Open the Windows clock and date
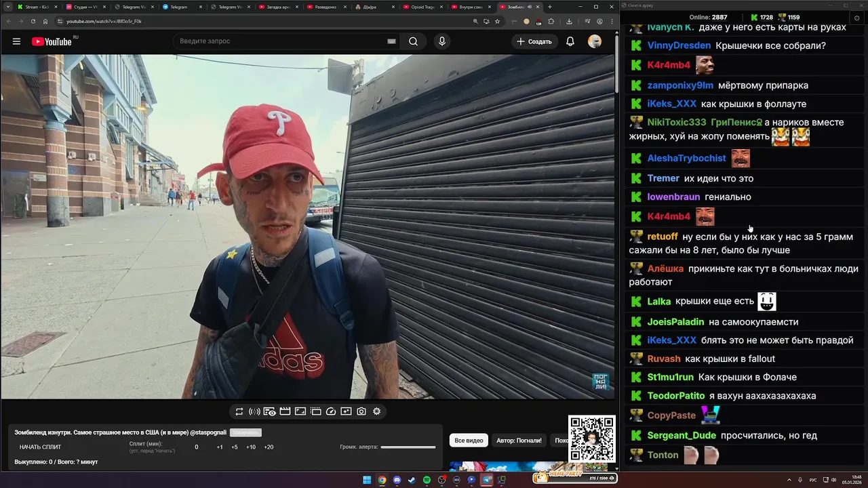Image resolution: width=868 pixels, height=488 pixels. [852, 480]
